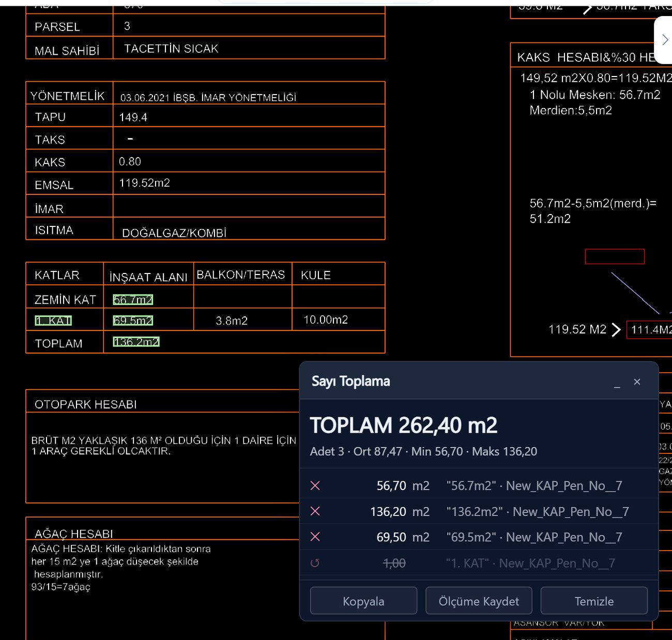672x640 pixels.
Task: Select the highlighted 69.5m2 drawing text
Action: pyautogui.click(x=133, y=321)
